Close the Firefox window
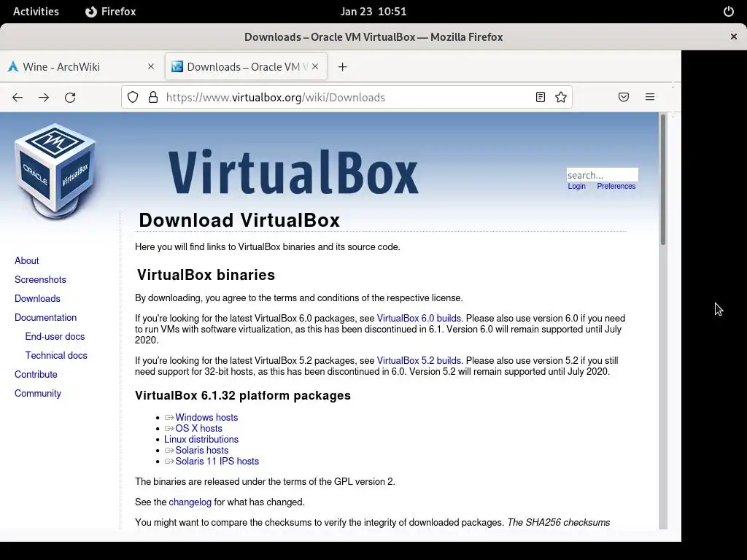747x560 pixels. pyautogui.click(x=734, y=36)
